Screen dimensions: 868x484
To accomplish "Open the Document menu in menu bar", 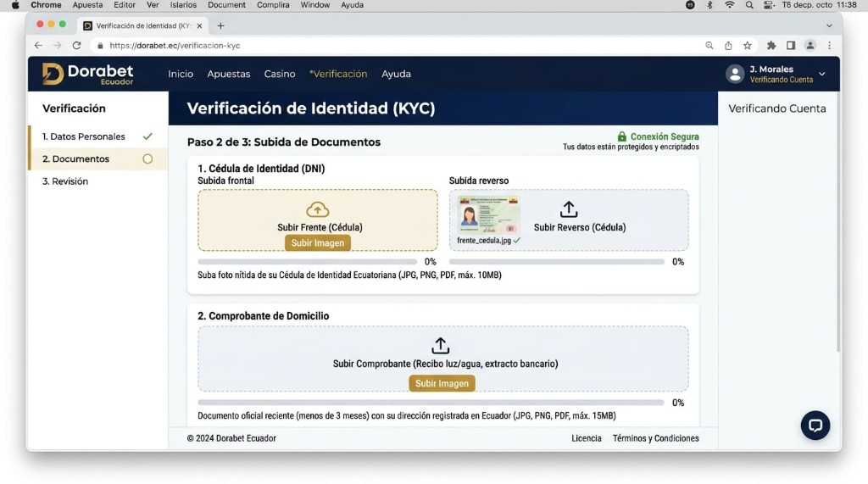I will (x=226, y=5).
